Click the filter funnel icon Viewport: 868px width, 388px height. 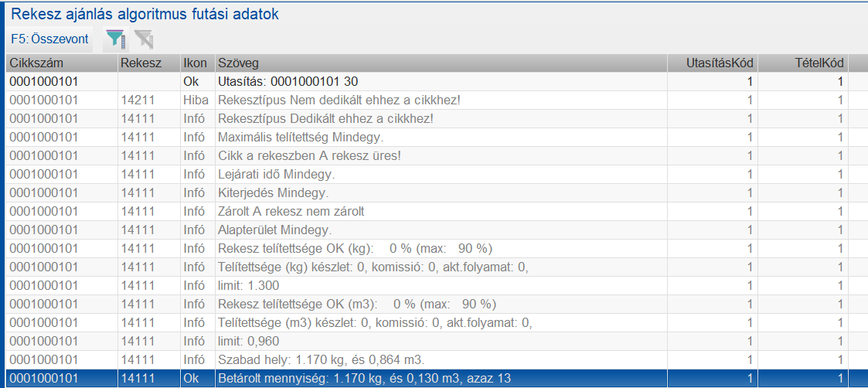(x=115, y=39)
